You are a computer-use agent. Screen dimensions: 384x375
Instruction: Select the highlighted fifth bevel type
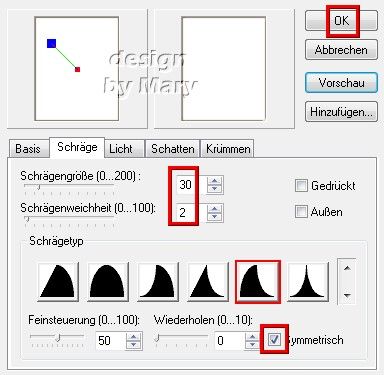[258, 282]
